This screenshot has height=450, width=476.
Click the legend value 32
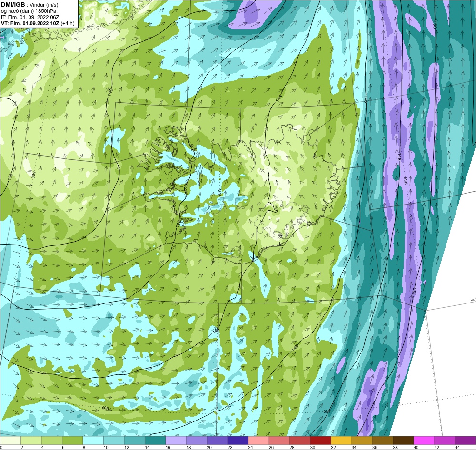click(x=333, y=447)
